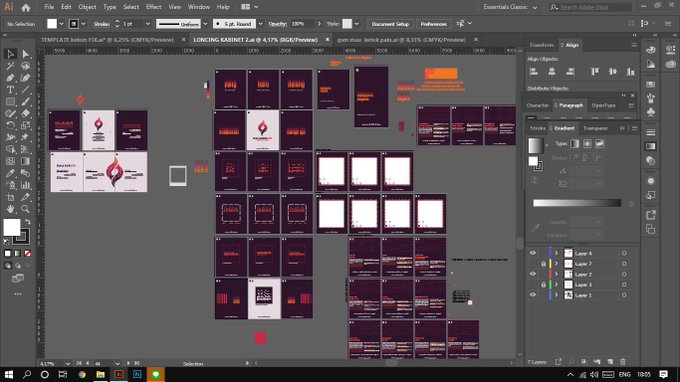Viewport: 680px width, 382px height.
Task: Select the Rectangle tool
Action: [10, 102]
